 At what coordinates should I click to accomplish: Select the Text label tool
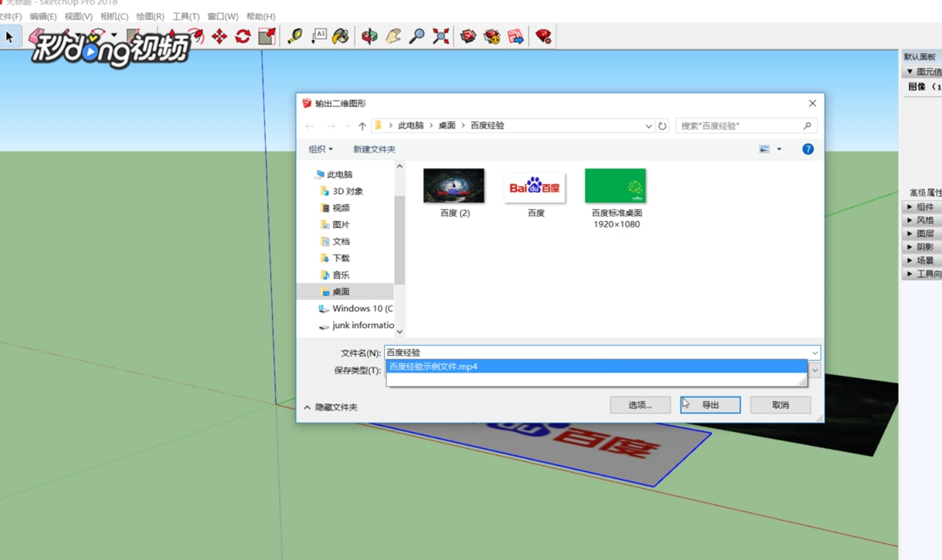pos(318,36)
